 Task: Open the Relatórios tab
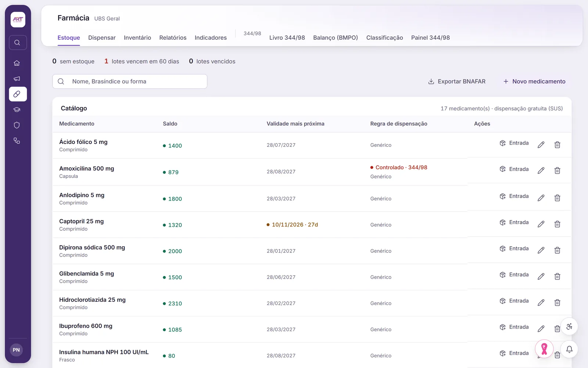173,38
